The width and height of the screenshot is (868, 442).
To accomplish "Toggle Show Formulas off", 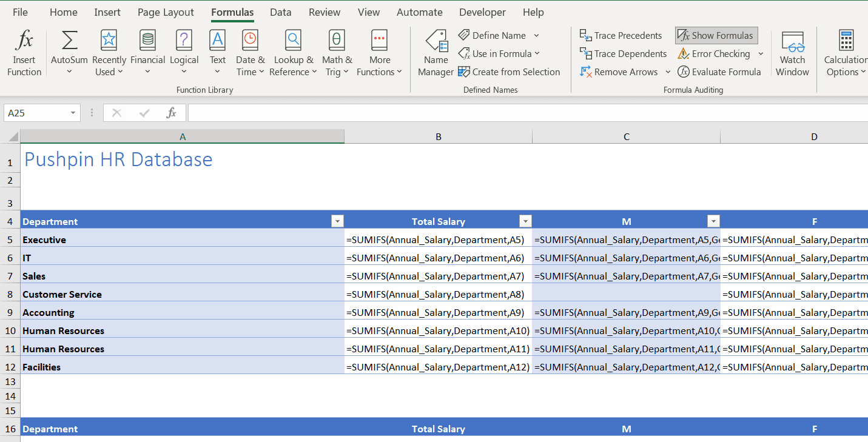I will point(716,35).
